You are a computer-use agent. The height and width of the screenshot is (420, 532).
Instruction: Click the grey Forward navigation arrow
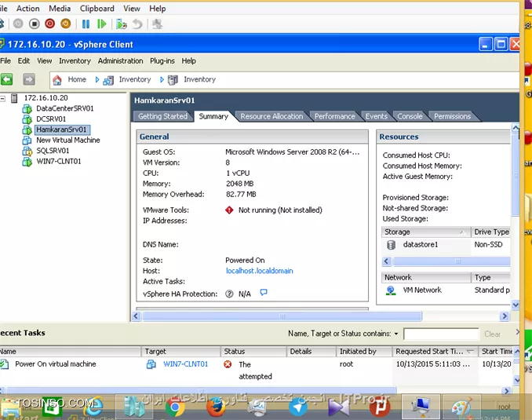point(29,79)
